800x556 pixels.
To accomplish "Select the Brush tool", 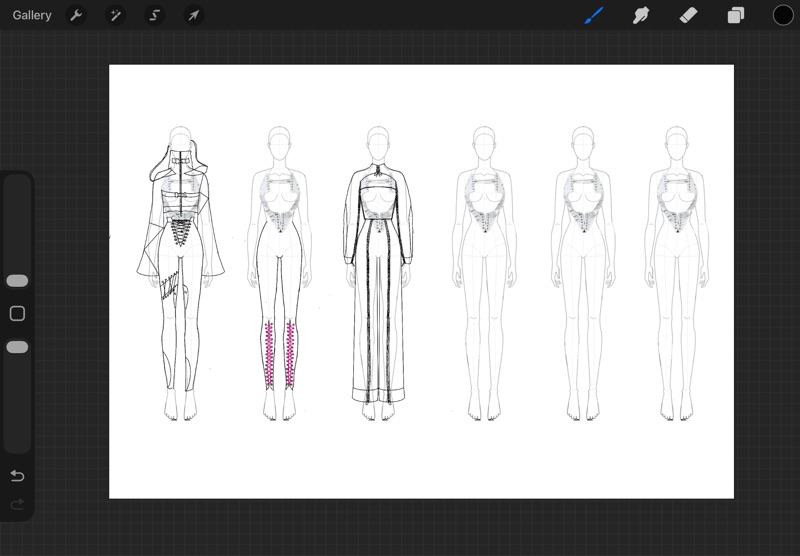I will (x=594, y=15).
